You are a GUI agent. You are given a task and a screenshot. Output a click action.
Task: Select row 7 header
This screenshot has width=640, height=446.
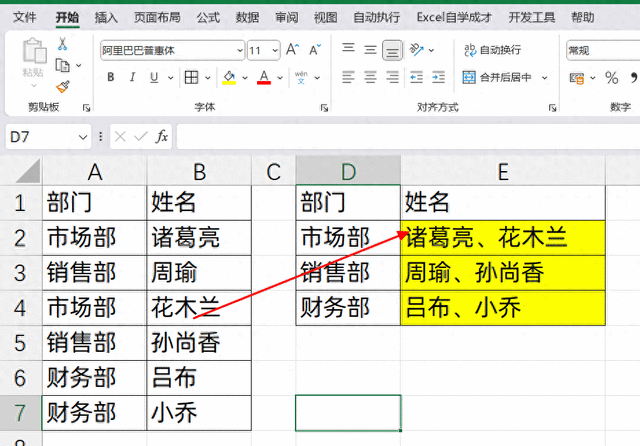pos(20,413)
